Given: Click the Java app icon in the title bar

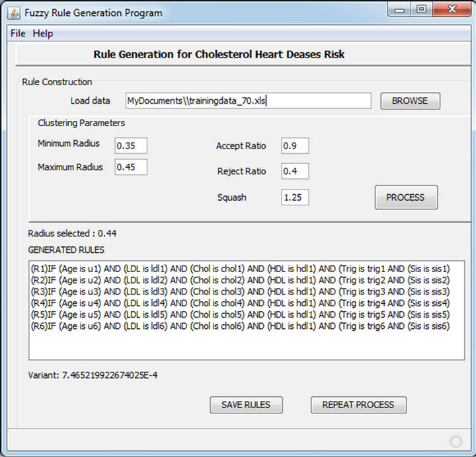Looking at the screenshot, I should (14, 13).
